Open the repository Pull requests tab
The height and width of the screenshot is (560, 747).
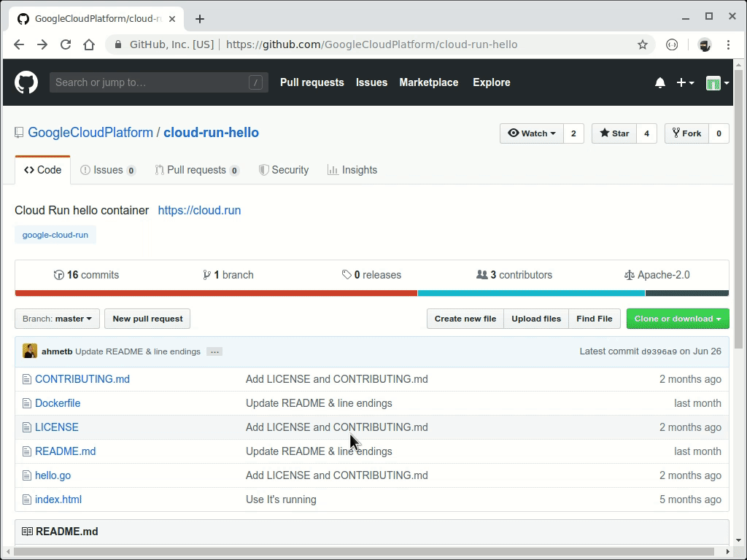197,170
